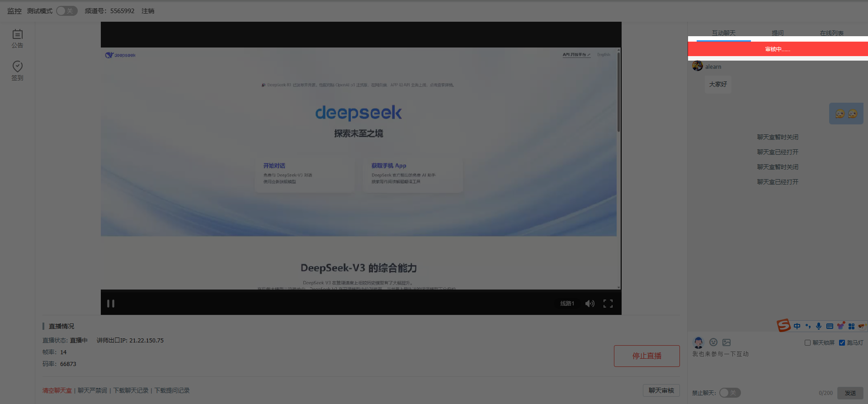Switch to the 提问 questions tab
Viewport: 868px width, 404px height.
[x=778, y=33]
